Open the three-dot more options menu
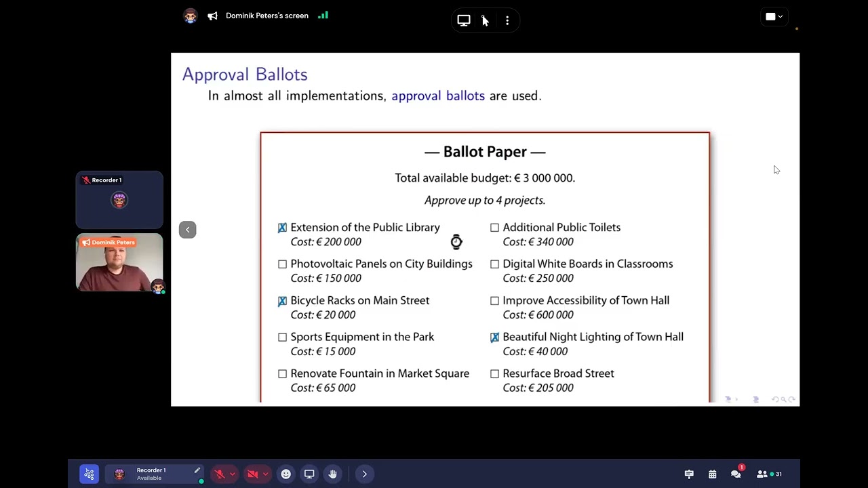This screenshot has width=868, height=488. [507, 20]
